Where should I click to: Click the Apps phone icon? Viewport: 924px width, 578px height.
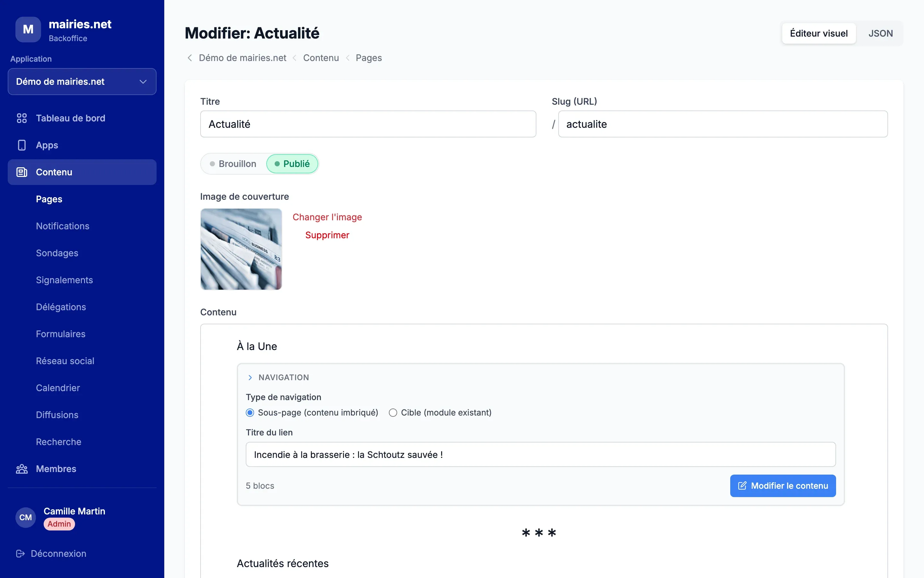(x=22, y=145)
